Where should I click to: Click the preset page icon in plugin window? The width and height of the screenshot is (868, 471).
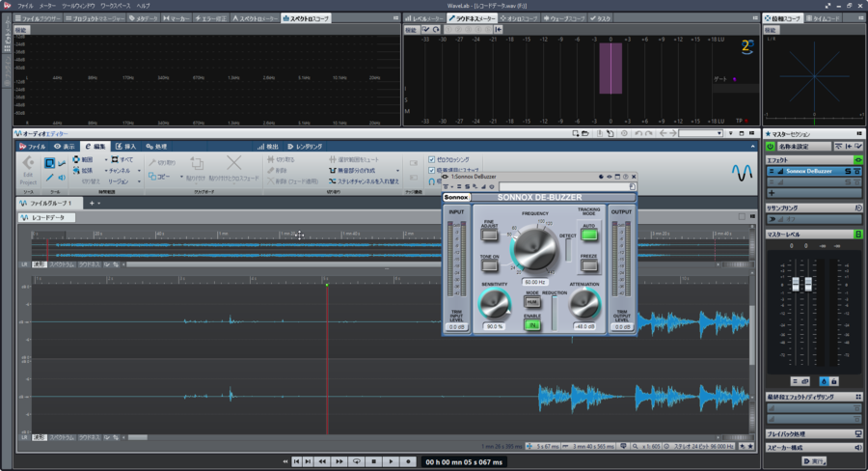632,186
